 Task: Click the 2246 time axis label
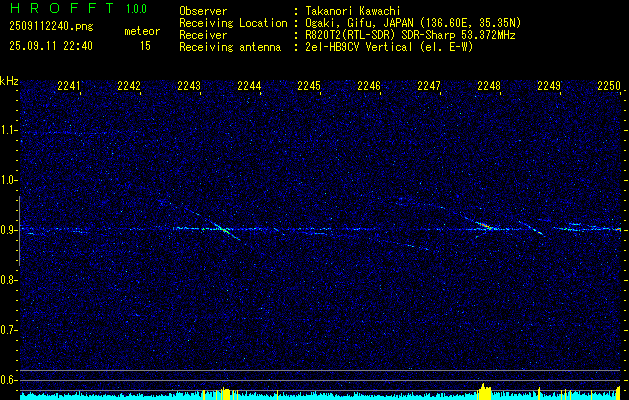click(369, 87)
